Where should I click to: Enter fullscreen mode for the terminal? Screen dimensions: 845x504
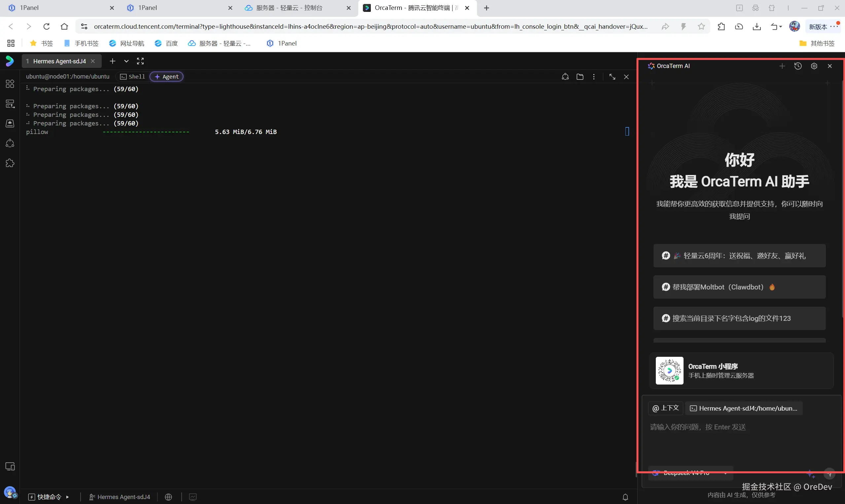[140, 61]
